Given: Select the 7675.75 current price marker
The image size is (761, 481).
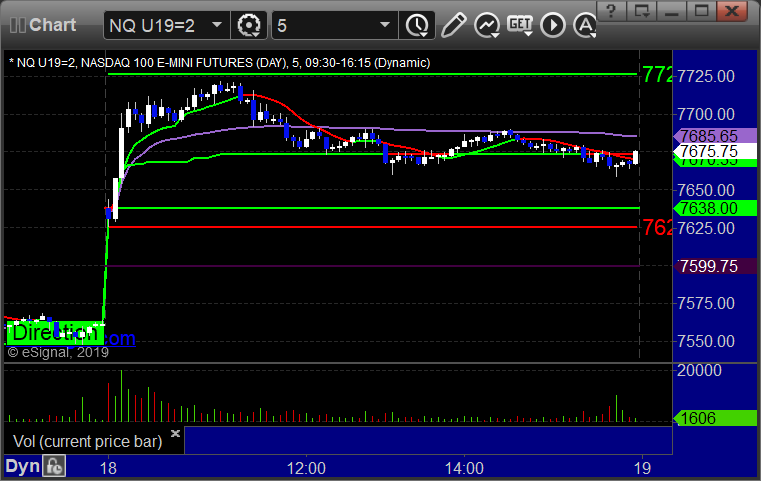Looking at the screenshot, I should [715, 151].
